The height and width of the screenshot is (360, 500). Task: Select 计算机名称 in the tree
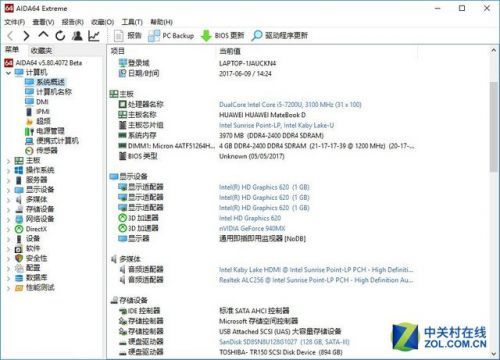pos(48,92)
